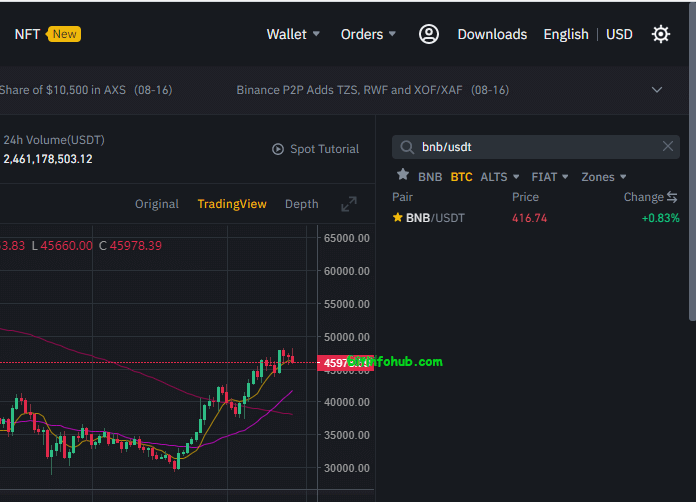Click the 65000.00 price axis label
This screenshot has height=502, width=696.
347,238
